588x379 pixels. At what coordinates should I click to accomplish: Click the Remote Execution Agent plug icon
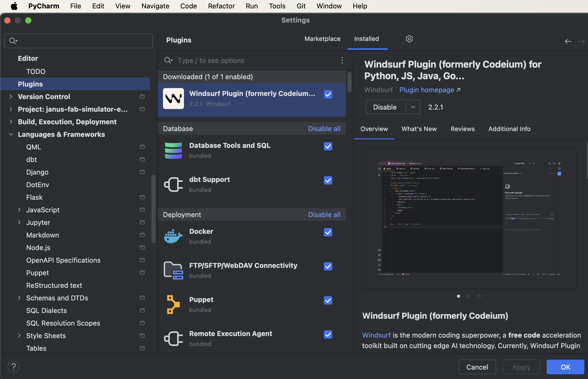pos(173,339)
